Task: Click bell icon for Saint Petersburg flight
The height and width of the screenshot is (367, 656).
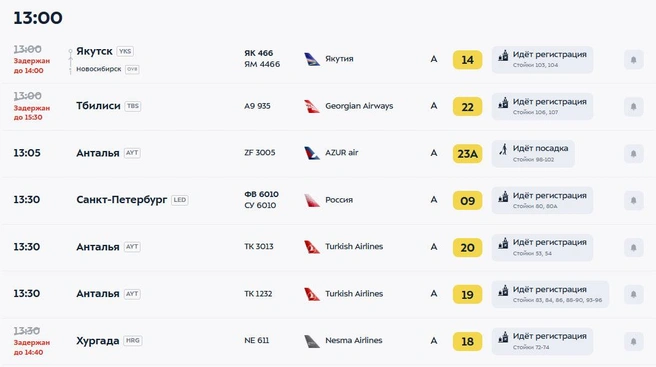Action: tap(633, 200)
